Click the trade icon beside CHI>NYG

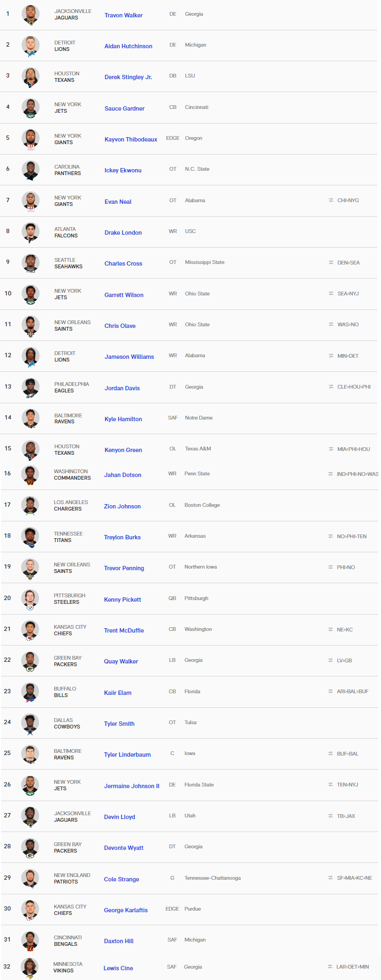click(331, 201)
